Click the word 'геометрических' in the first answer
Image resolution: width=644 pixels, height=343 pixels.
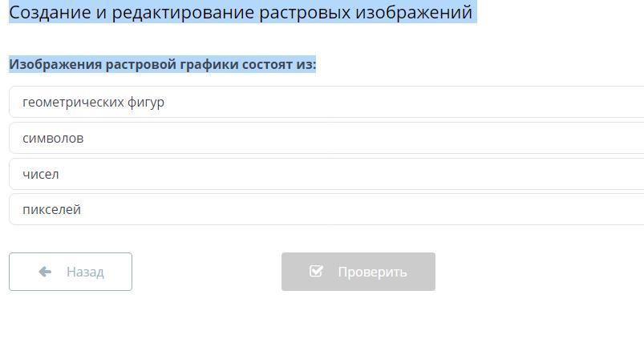point(73,102)
